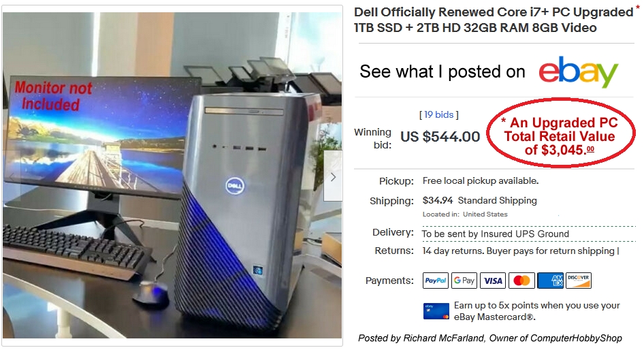Click the Dell PC listing title

coord(494,20)
